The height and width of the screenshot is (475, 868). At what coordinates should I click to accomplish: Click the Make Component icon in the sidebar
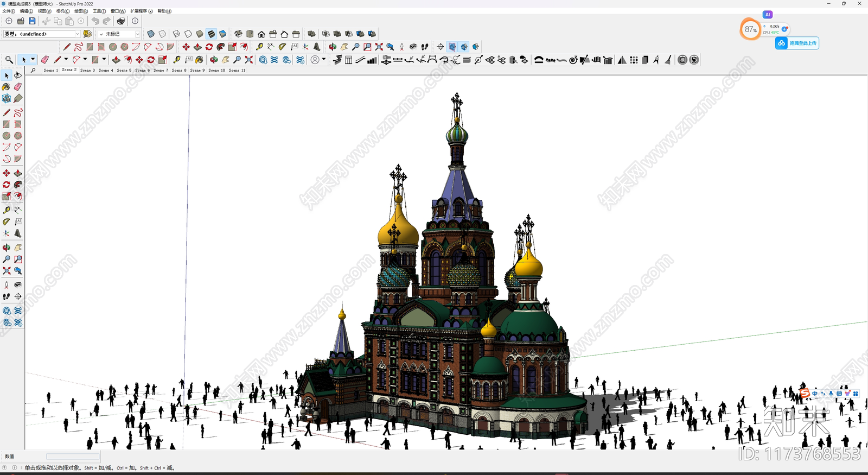click(x=7, y=98)
